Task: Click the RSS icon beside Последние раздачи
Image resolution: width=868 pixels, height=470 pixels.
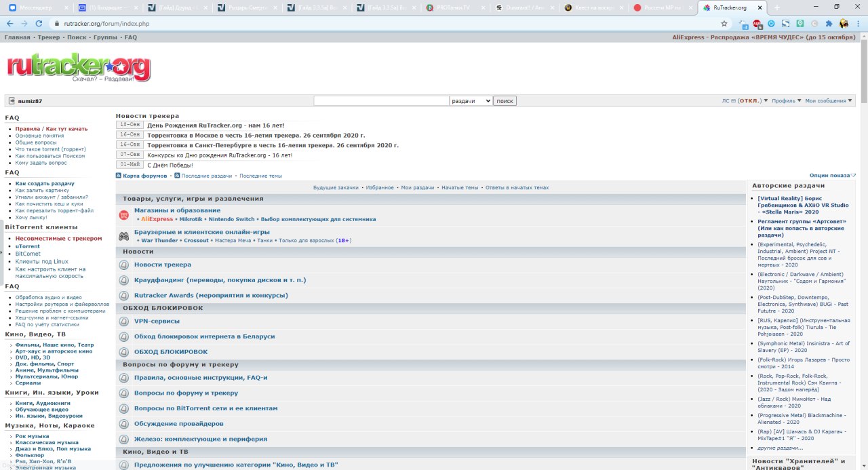Action: coord(177,176)
